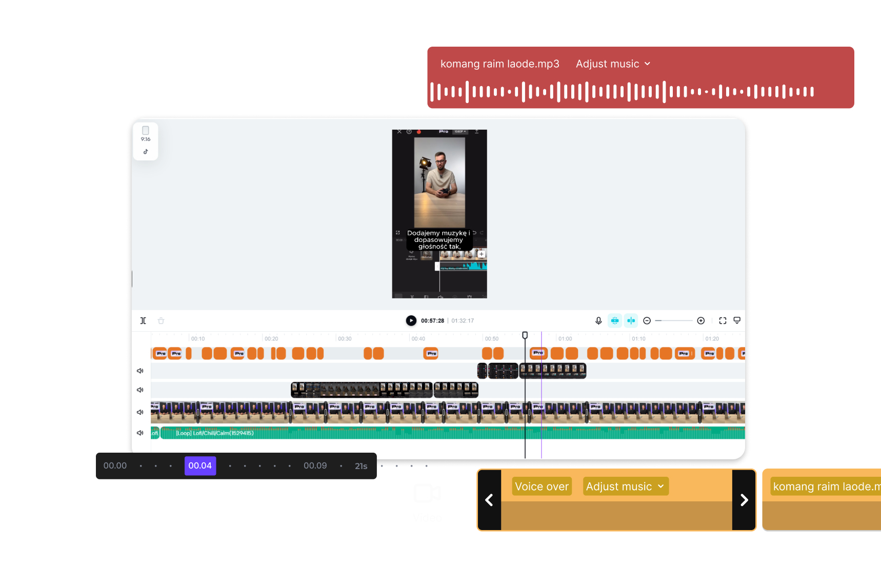Select the Voice over tab

(x=542, y=486)
